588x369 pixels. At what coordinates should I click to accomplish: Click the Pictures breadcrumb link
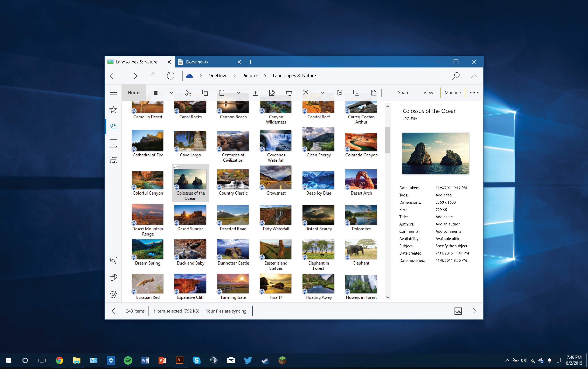click(250, 76)
